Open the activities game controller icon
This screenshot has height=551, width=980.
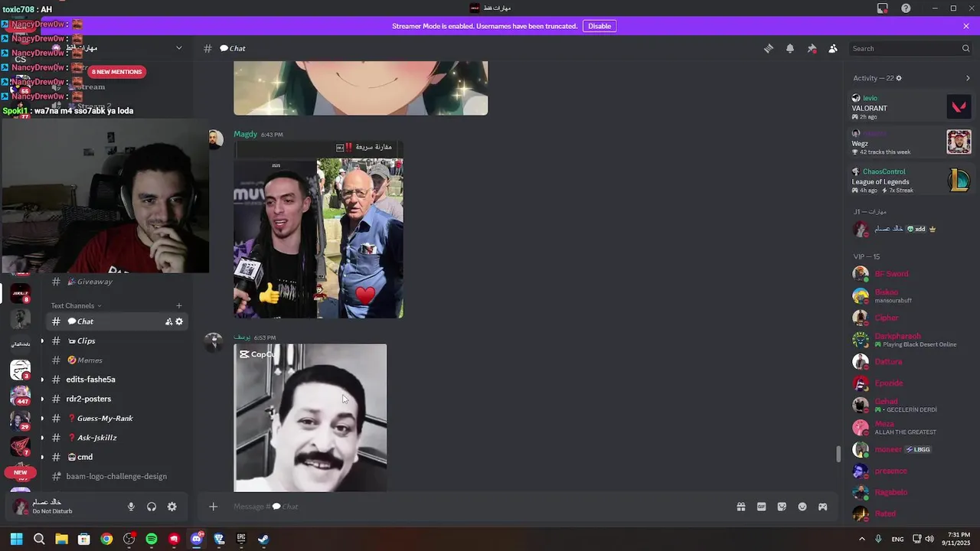click(823, 507)
